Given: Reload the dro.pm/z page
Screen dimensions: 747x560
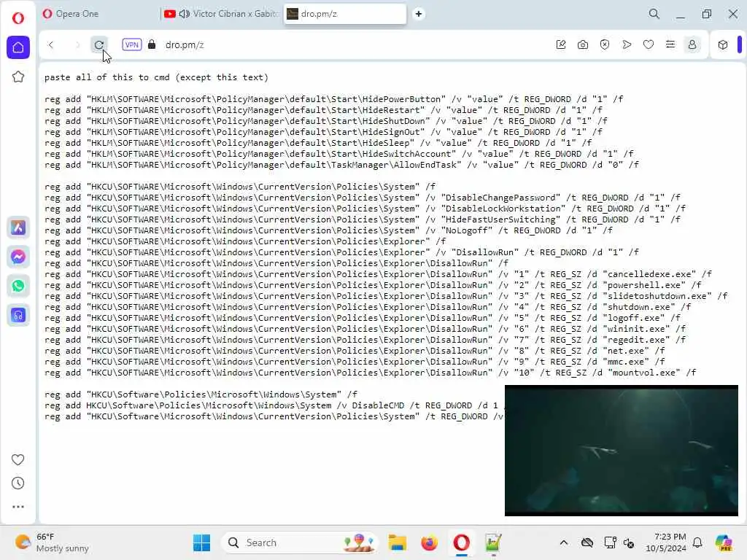Looking at the screenshot, I should pyautogui.click(x=99, y=44).
